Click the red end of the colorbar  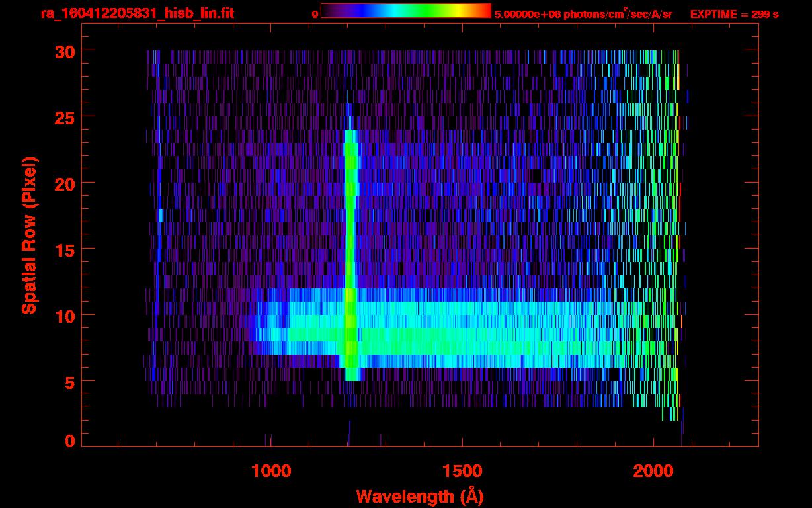coord(486,11)
